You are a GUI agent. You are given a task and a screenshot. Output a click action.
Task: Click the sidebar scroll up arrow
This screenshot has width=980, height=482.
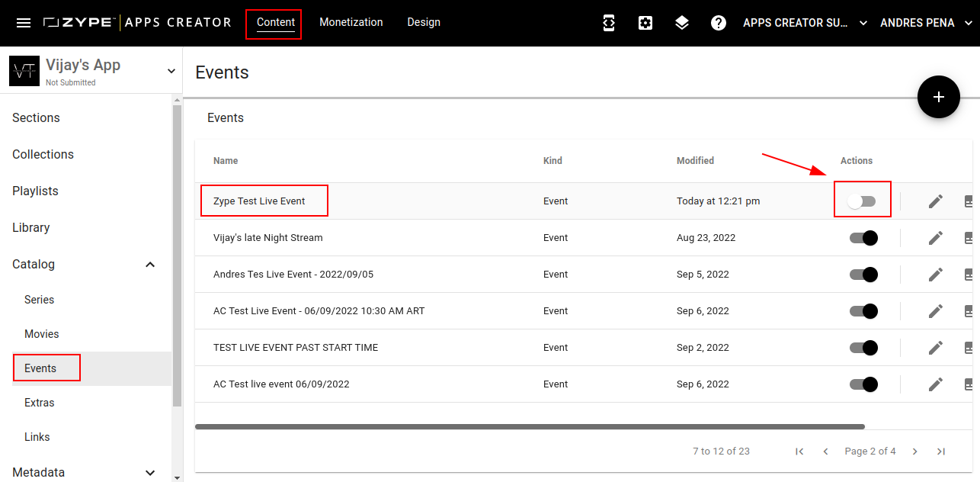pos(177,99)
